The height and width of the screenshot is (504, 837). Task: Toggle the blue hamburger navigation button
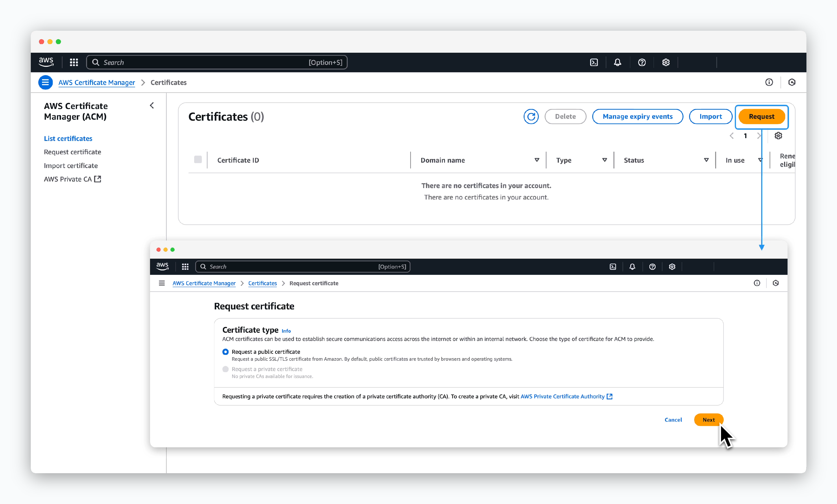point(45,82)
